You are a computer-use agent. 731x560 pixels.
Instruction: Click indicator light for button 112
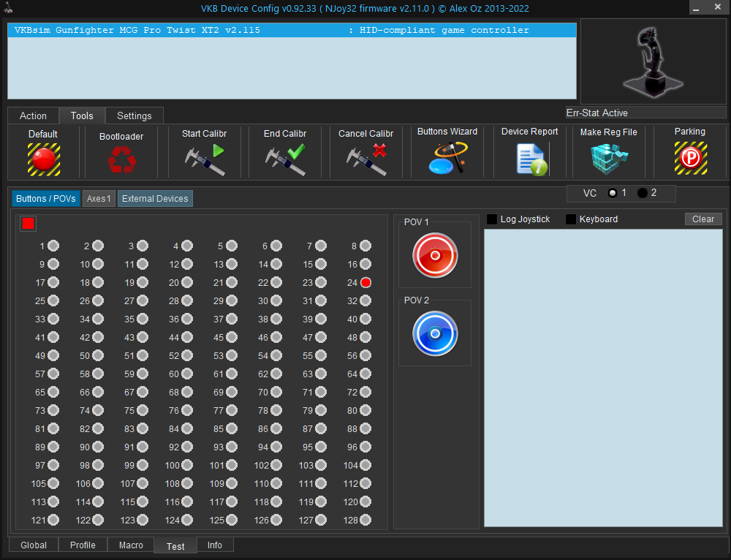pyautogui.click(x=366, y=483)
